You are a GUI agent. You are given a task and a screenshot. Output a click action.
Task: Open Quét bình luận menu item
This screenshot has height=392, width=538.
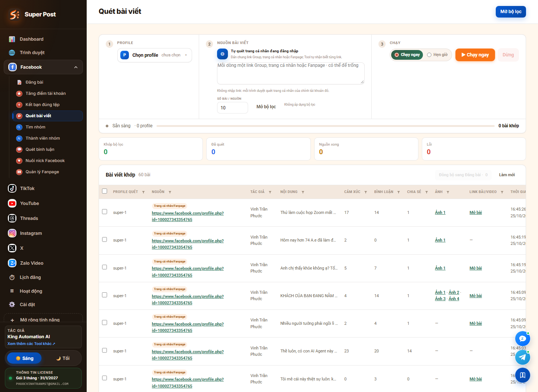[x=47, y=149]
